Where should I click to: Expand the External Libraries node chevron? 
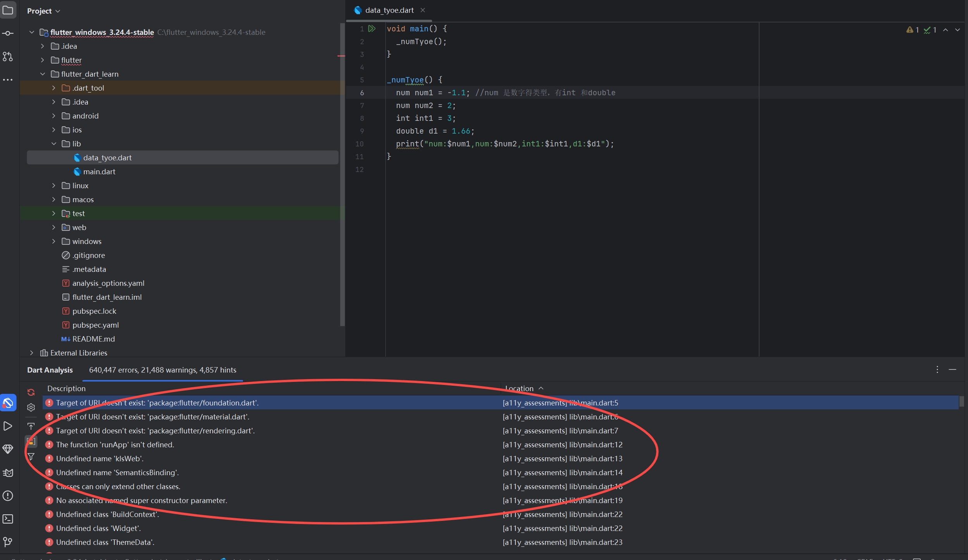(x=32, y=353)
